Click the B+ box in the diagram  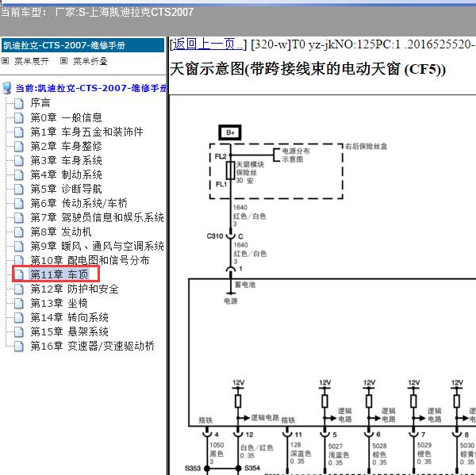tap(230, 132)
